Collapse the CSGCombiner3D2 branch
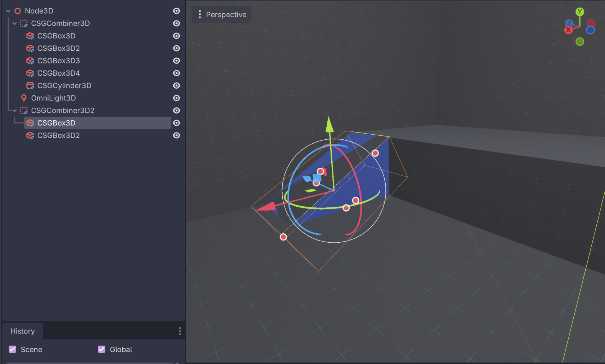Screen dimensions: 605x364 pyautogui.click(x=14, y=111)
